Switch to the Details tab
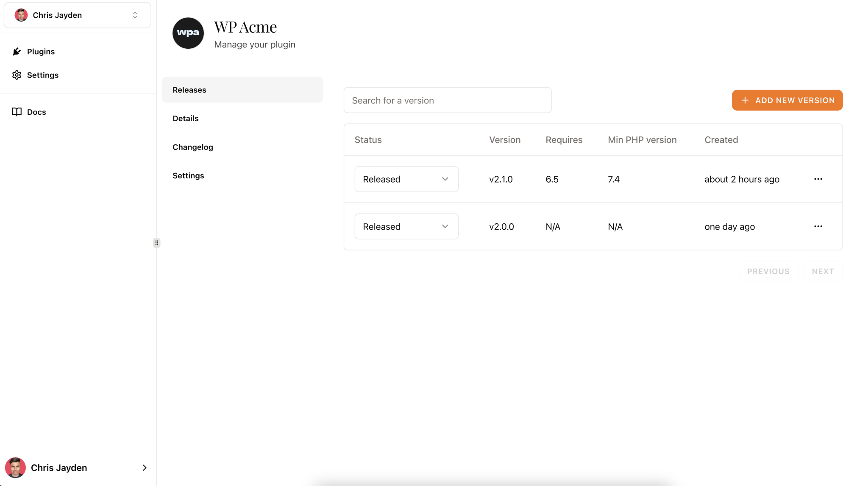 pyautogui.click(x=185, y=118)
